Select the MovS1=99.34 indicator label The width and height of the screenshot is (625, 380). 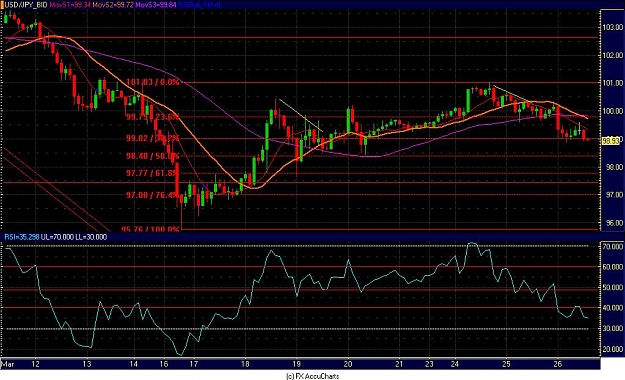click(71, 5)
